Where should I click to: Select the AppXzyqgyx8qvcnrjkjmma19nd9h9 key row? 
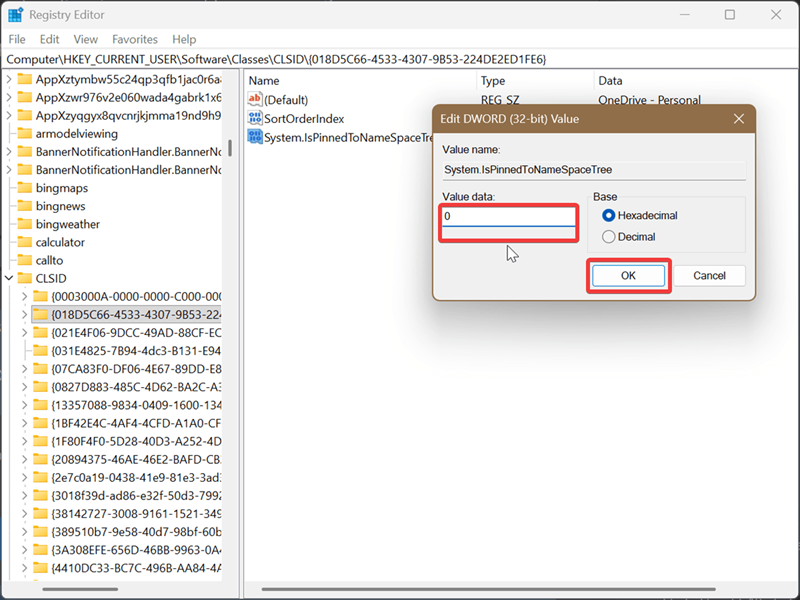point(119,115)
